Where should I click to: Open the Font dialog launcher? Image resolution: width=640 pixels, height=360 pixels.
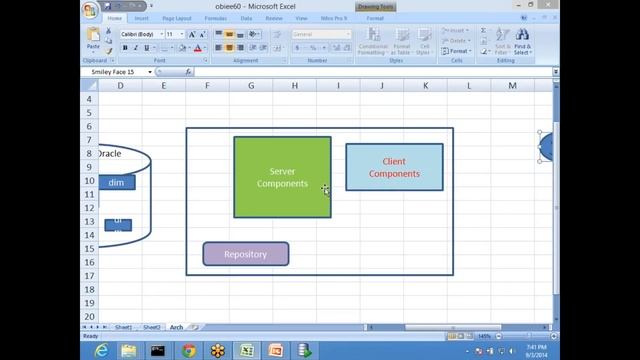(205, 60)
